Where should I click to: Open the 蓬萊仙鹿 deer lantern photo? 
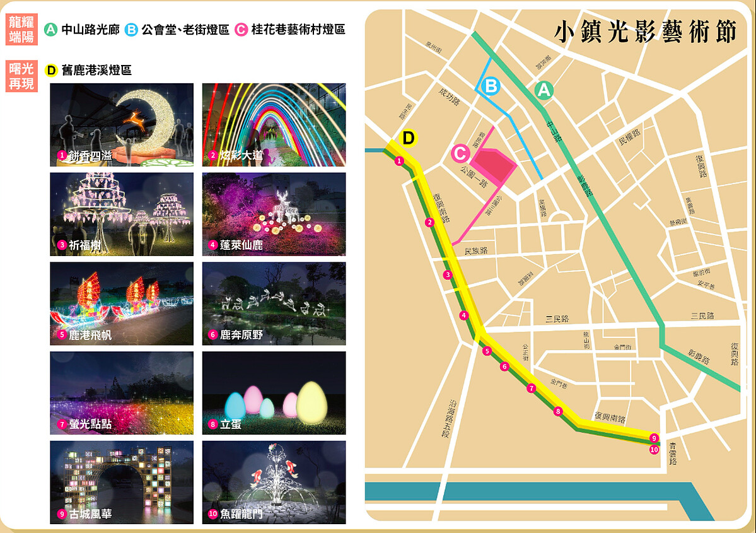coord(274,214)
